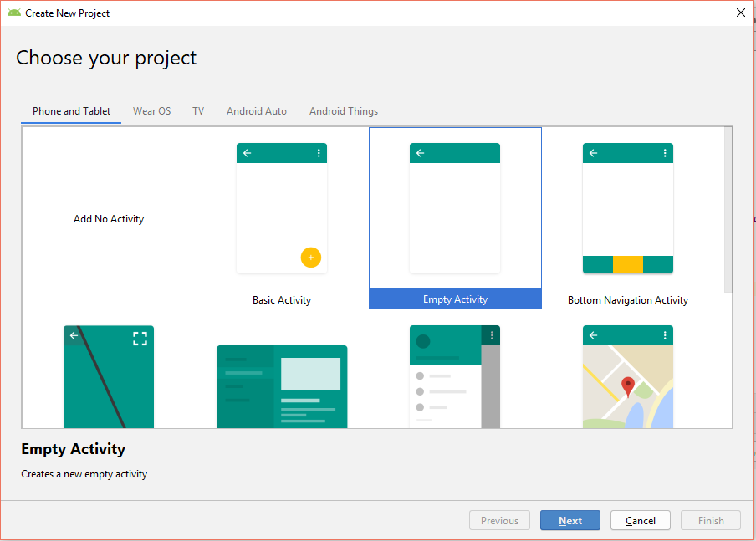
Task: Select the Navigation Drawer Activity template
Action: (x=455, y=376)
